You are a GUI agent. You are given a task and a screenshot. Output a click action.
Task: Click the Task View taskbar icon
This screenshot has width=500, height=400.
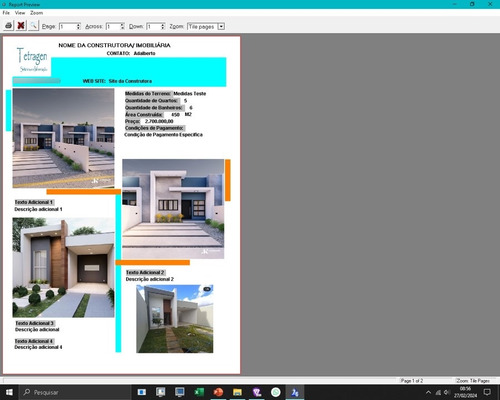[x=142, y=392]
